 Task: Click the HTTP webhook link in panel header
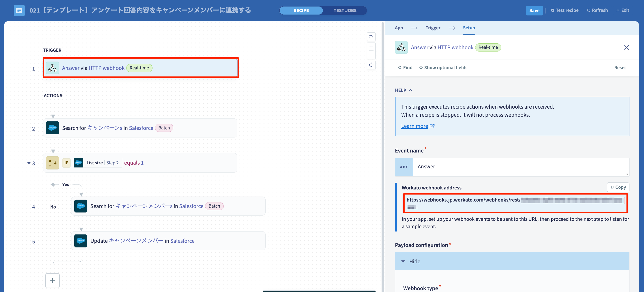pyautogui.click(x=455, y=47)
